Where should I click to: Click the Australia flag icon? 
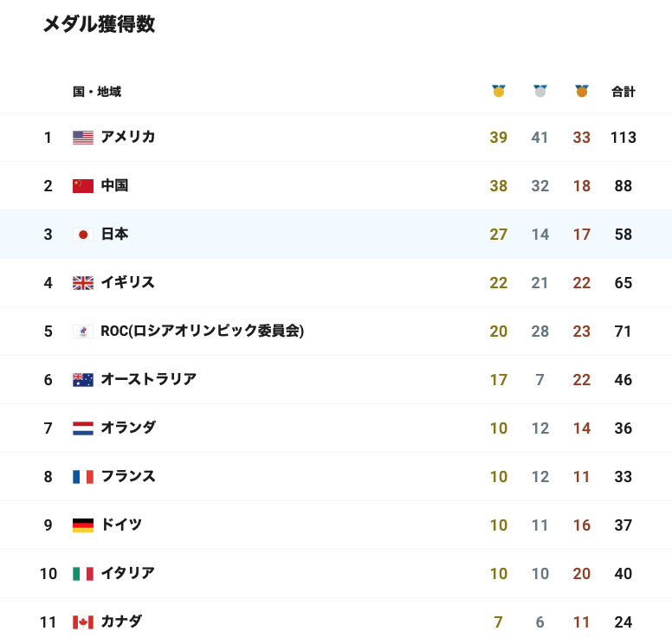[83, 380]
